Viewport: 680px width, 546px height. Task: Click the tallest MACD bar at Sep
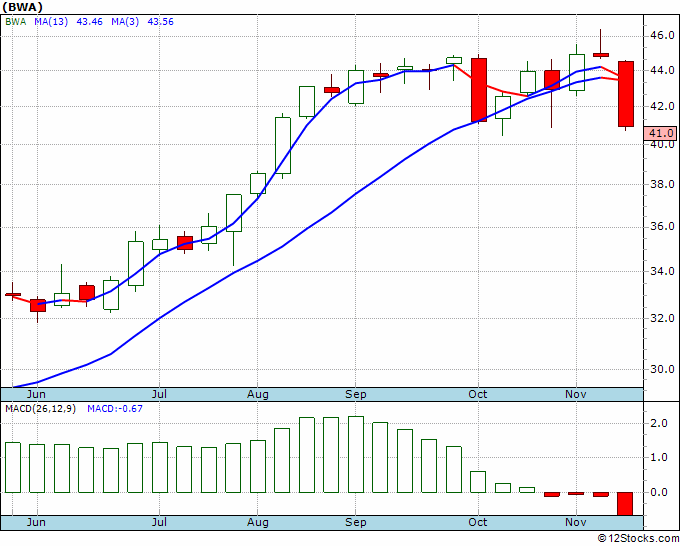click(356, 454)
